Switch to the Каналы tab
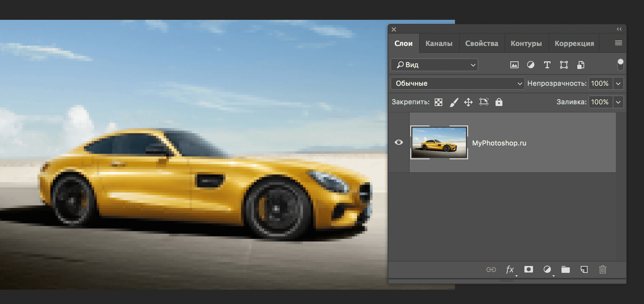 pyautogui.click(x=439, y=43)
